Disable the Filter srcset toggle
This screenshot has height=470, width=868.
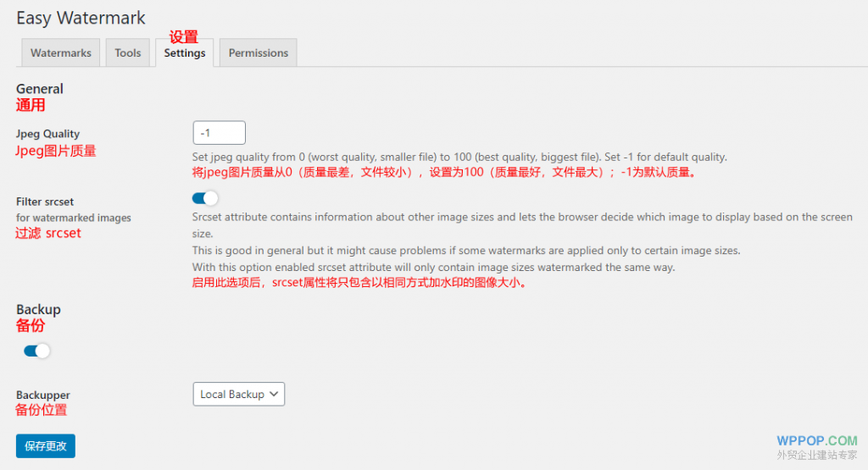pyautogui.click(x=205, y=198)
